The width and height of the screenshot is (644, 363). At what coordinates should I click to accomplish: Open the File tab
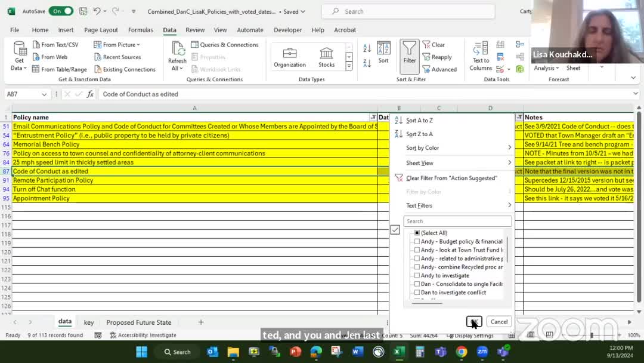(15, 30)
